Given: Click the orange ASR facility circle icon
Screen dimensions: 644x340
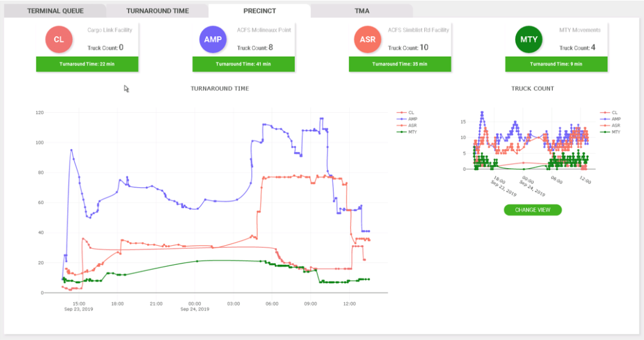Looking at the screenshot, I should click(368, 39).
